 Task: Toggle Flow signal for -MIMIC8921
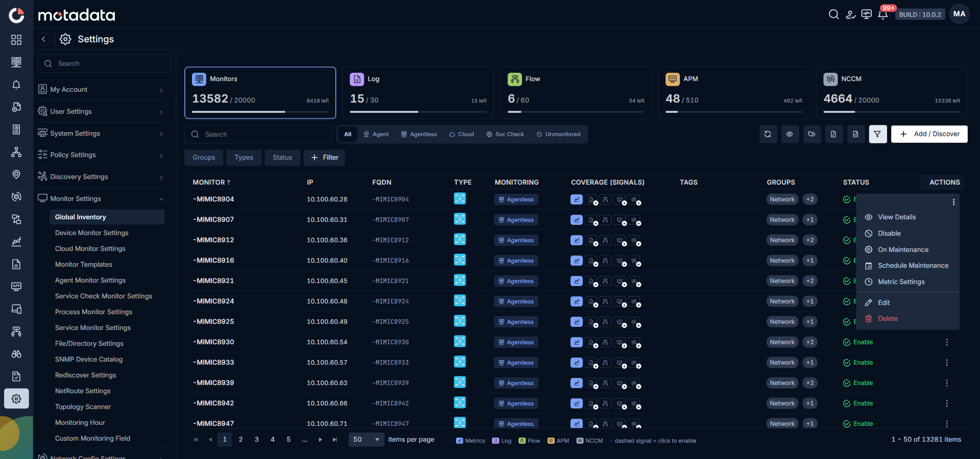(605, 281)
